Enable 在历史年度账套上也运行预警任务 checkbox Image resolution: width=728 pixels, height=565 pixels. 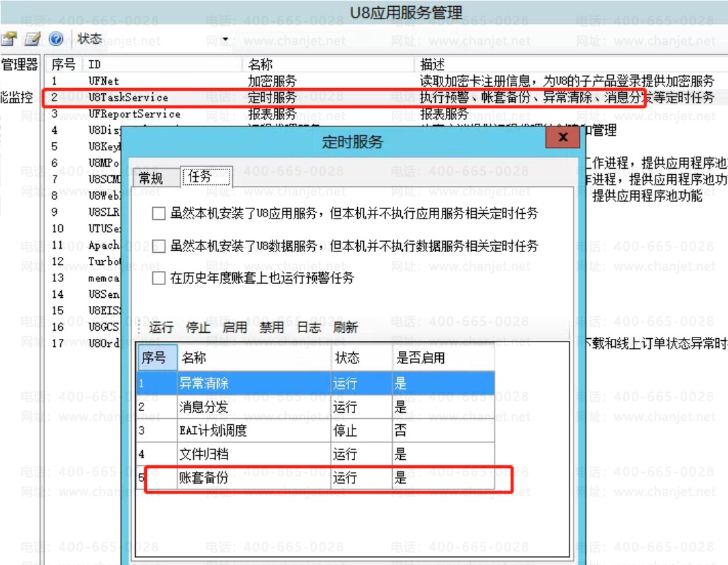159,278
